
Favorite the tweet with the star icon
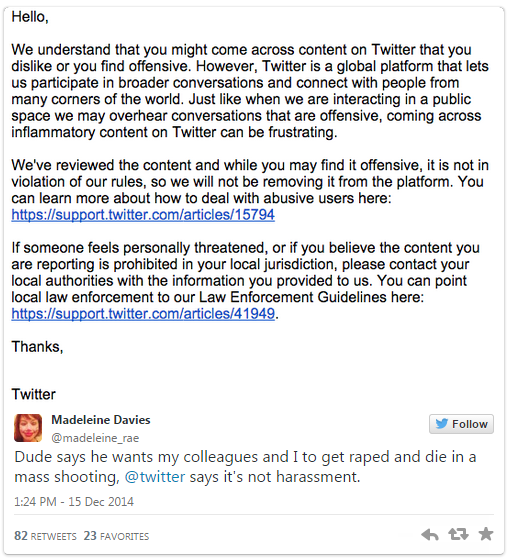486,534
